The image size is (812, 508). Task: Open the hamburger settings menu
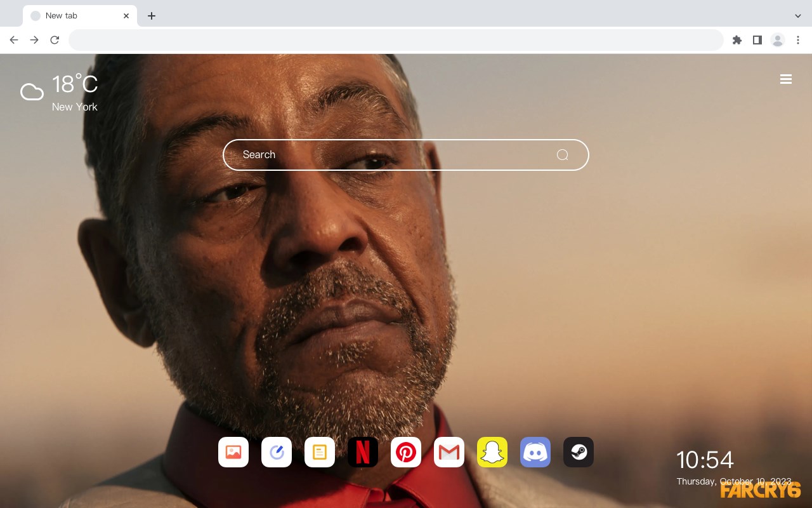pyautogui.click(x=786, y=79)
